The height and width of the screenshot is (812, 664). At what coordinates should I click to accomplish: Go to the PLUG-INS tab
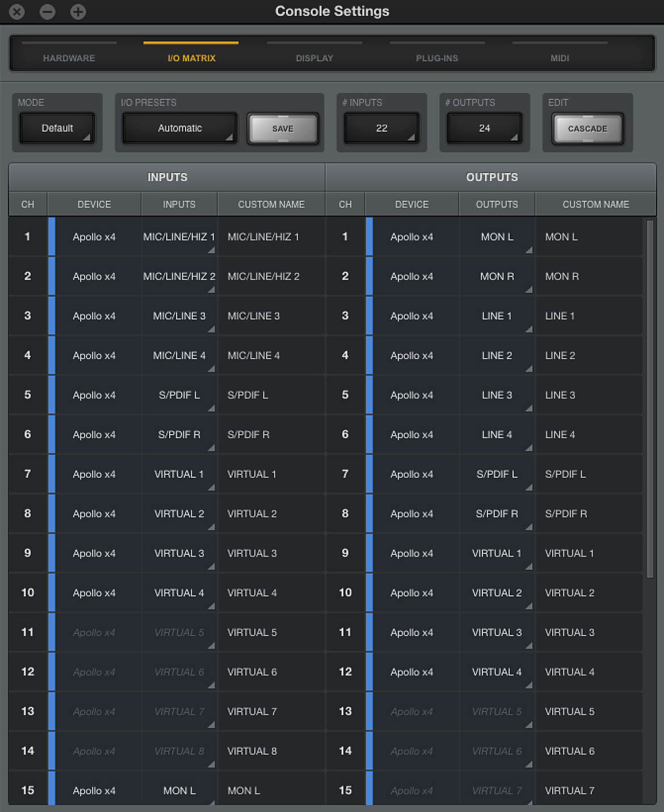point(437,57)
